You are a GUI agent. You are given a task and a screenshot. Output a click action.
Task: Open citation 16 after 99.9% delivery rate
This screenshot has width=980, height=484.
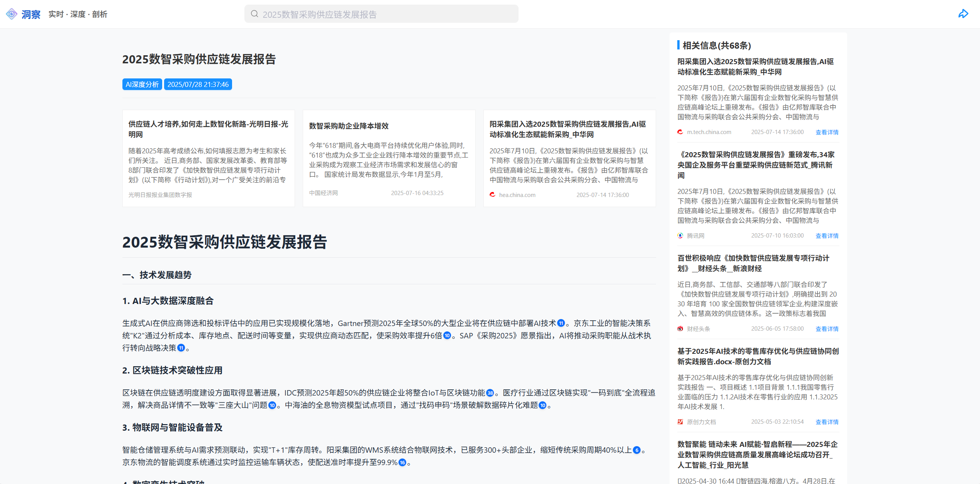point(402,462)
